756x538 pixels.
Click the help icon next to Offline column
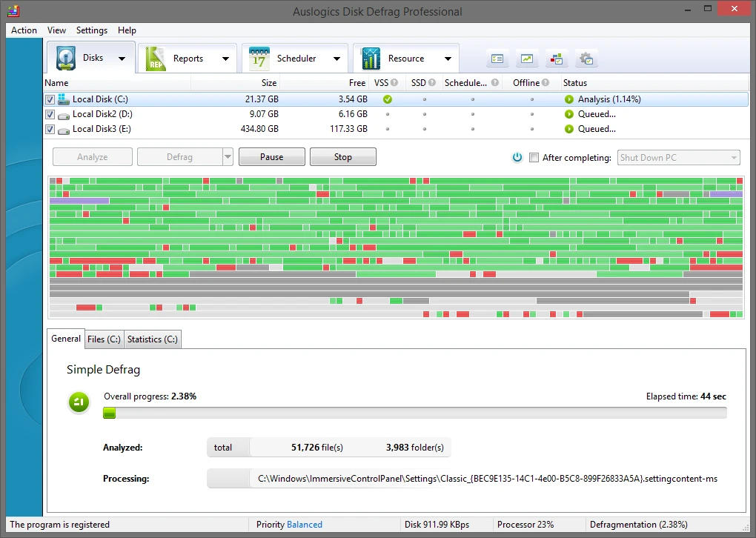click(546, 83)
